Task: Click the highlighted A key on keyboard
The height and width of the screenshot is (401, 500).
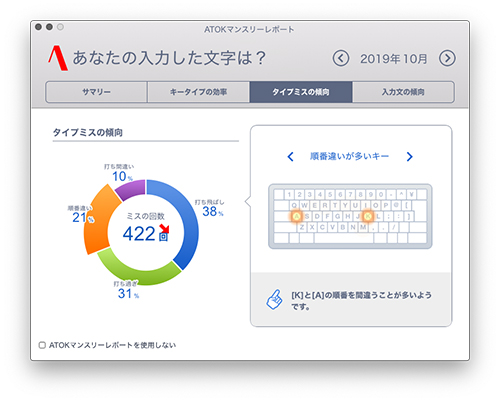Action: pyautogui.click(x=296, y=216)
